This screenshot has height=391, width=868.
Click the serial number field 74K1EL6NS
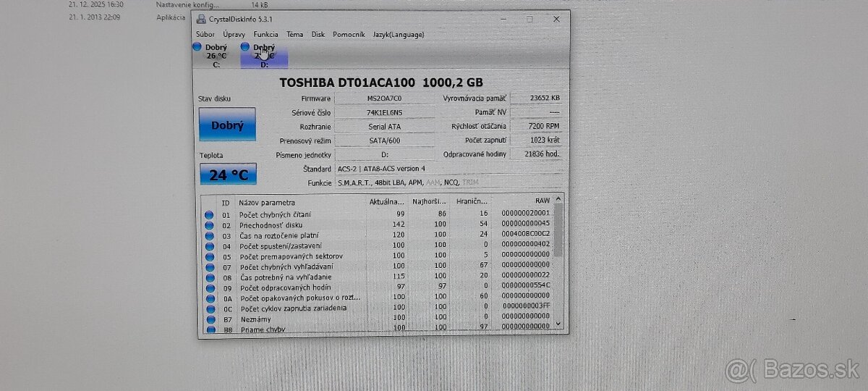pos(385,112)
